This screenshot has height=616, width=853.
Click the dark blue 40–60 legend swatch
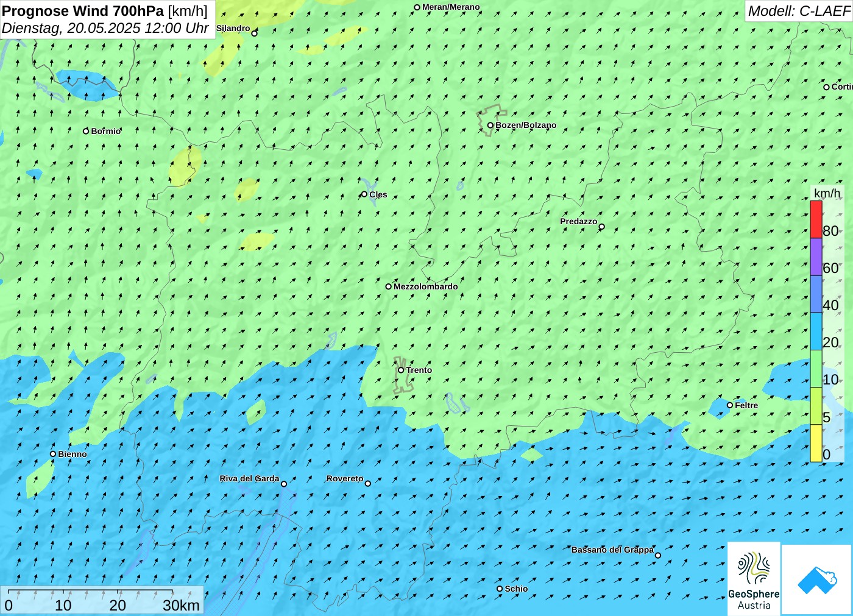pyautogui.click(x=816, y=294)
